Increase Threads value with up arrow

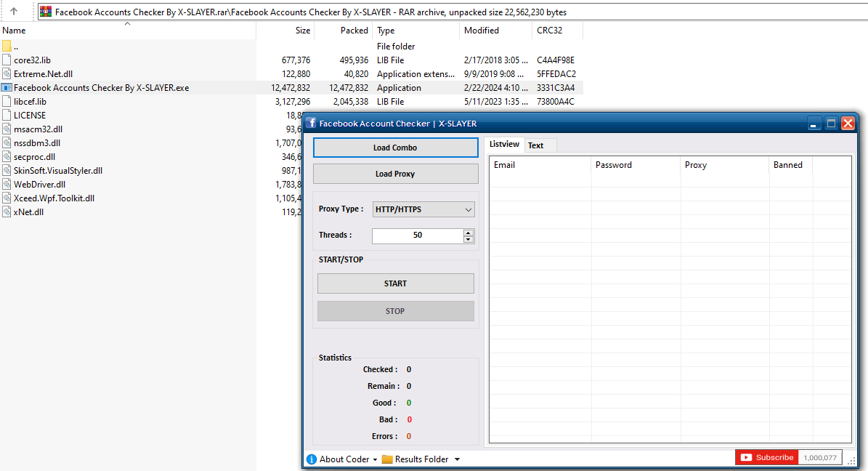click(x=469, y=232)
